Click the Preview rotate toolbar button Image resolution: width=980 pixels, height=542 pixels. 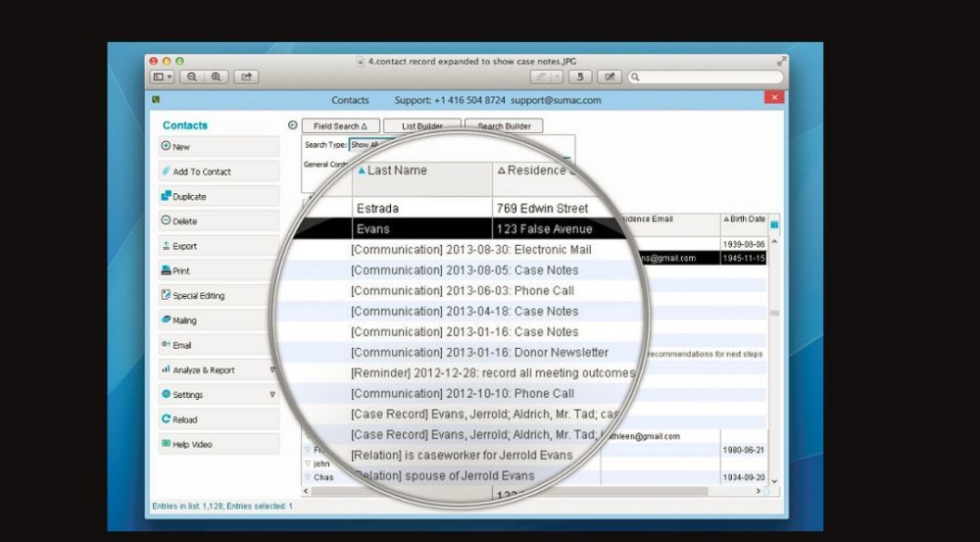[579, 76]
